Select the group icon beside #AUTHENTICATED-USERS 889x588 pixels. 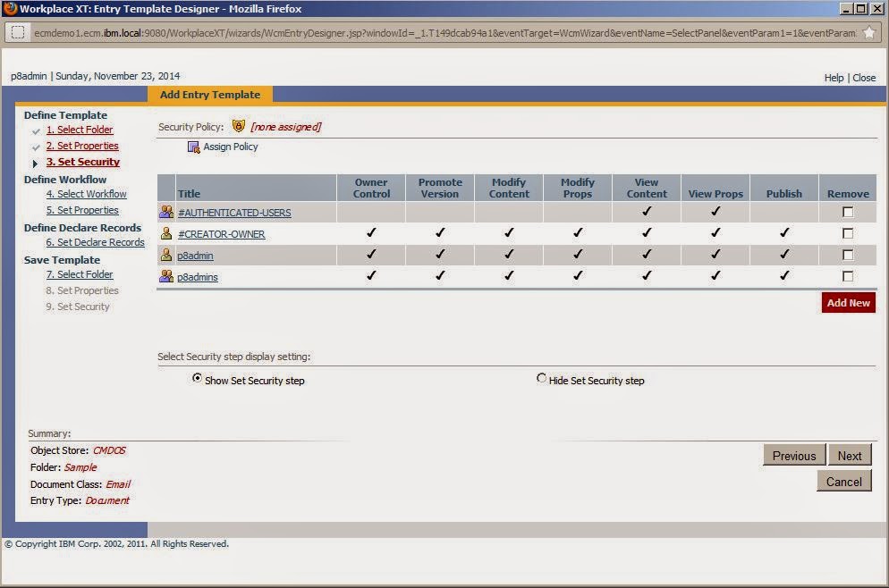[x=165, y=212]
